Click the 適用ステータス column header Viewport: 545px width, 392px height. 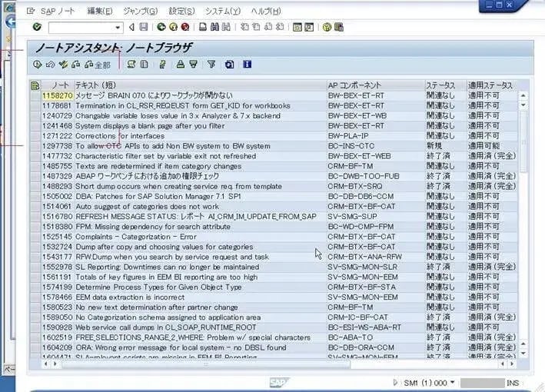[x=492, y=85]
